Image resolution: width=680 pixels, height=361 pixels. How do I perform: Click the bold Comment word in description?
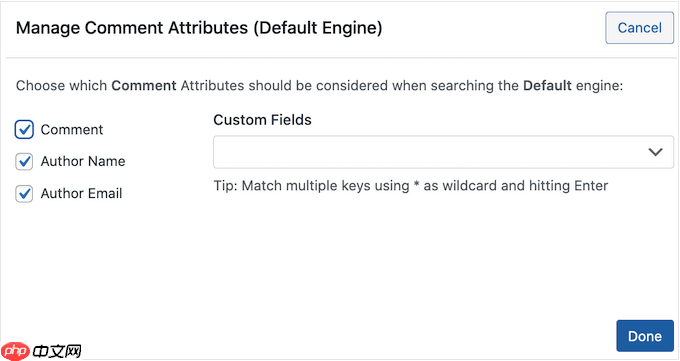tap(144, 85)
